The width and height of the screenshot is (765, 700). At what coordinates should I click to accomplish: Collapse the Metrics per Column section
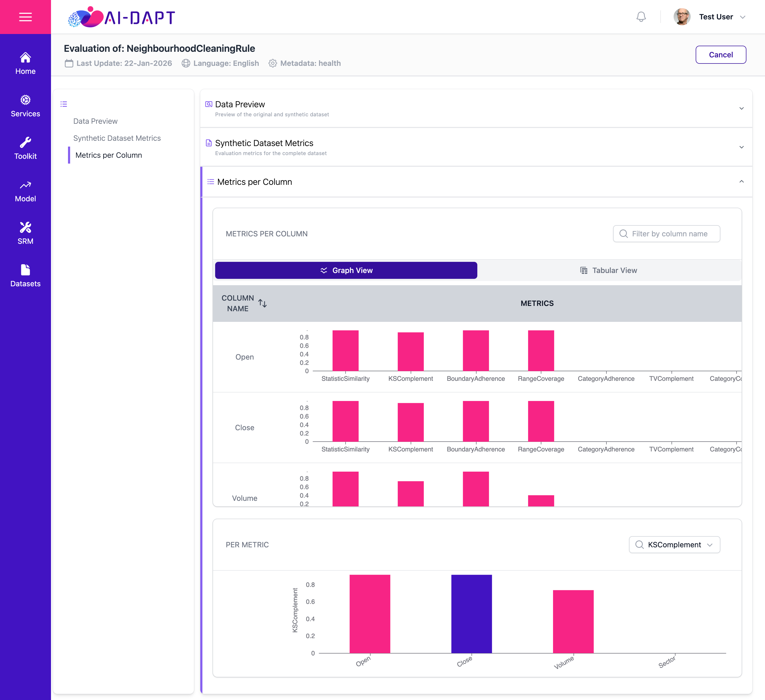[x=476, y=182]
